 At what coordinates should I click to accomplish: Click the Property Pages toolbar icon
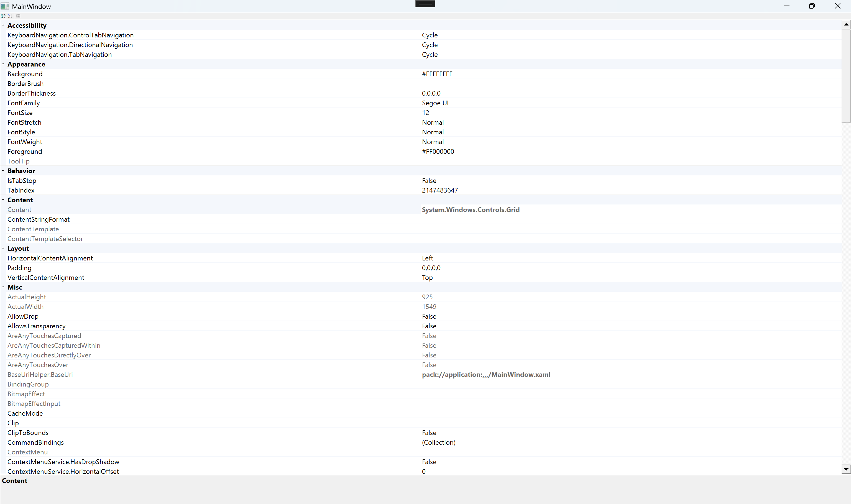(x=18, y=16)
